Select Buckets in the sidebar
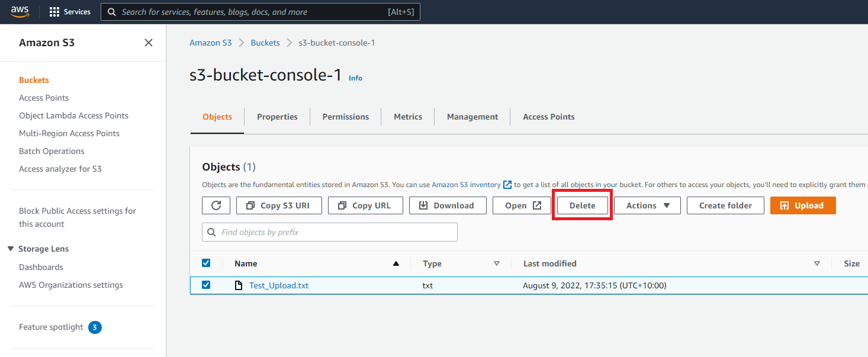The width and height of the screenshot is (868, 357). pos(34,80)
